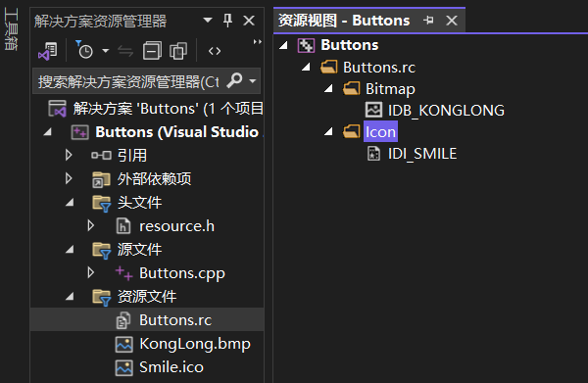Screen dimensions: 588x383
Task: Open the toolbar overflow chevrons
Action: point(257,41)
